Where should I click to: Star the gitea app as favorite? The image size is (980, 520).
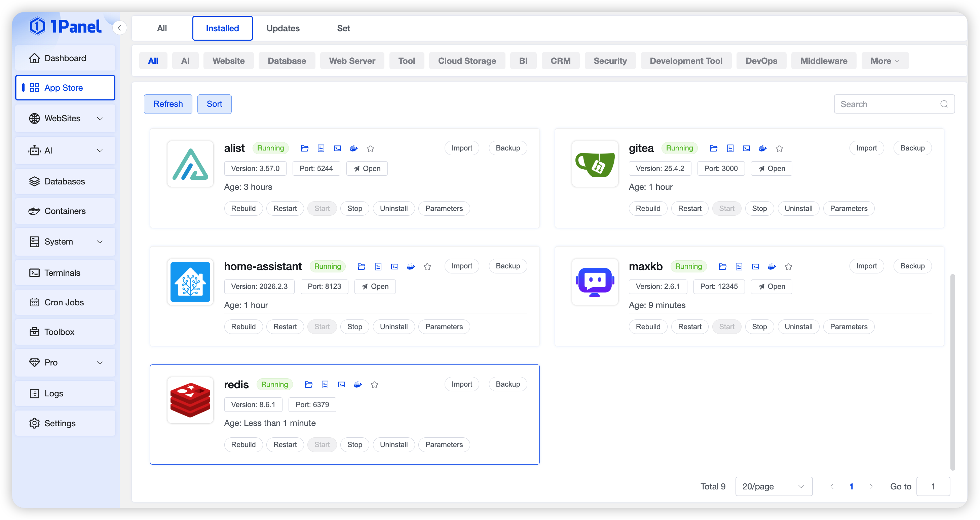(780, 148)
